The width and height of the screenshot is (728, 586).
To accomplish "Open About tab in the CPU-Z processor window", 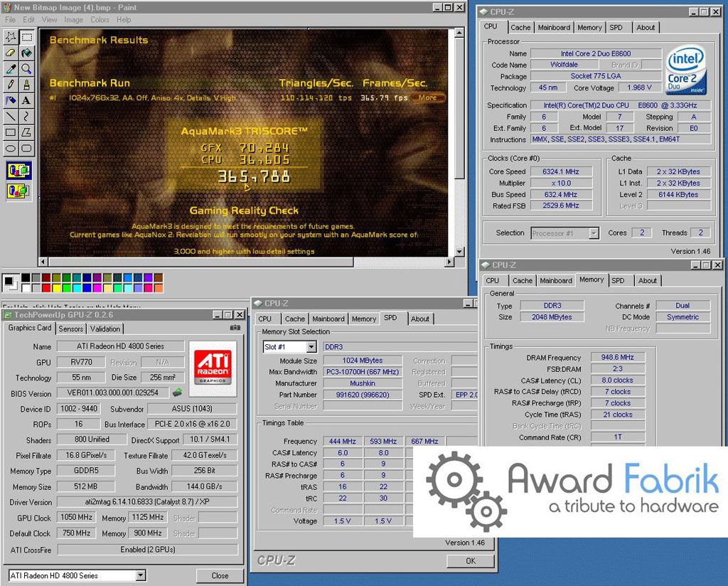I will [646, 28].
